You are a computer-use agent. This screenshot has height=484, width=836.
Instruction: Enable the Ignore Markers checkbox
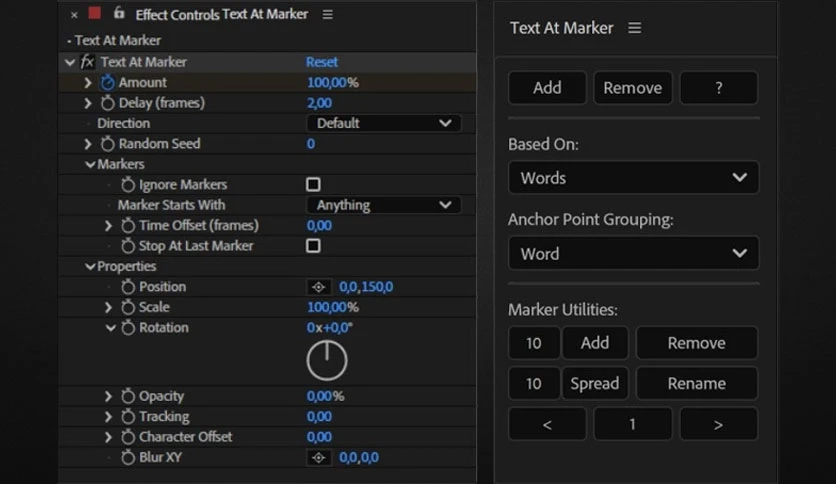pos(314,184)
